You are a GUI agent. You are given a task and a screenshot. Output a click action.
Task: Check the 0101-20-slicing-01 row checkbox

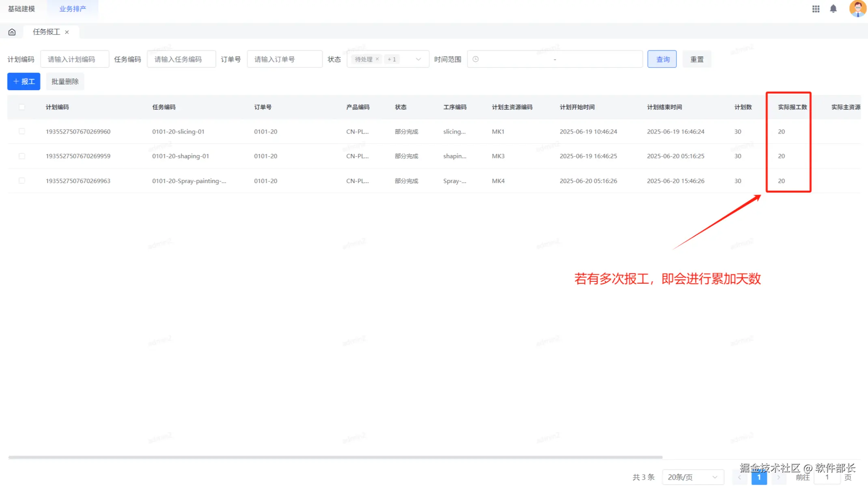[22, 131]
